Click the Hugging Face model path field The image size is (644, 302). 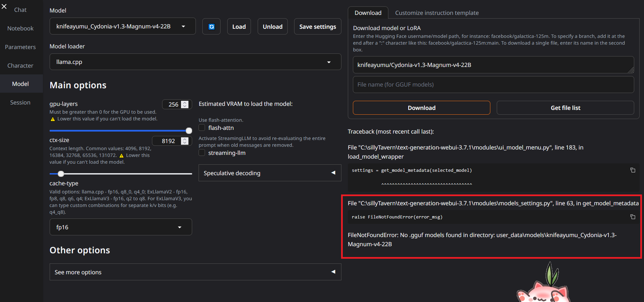493,65
